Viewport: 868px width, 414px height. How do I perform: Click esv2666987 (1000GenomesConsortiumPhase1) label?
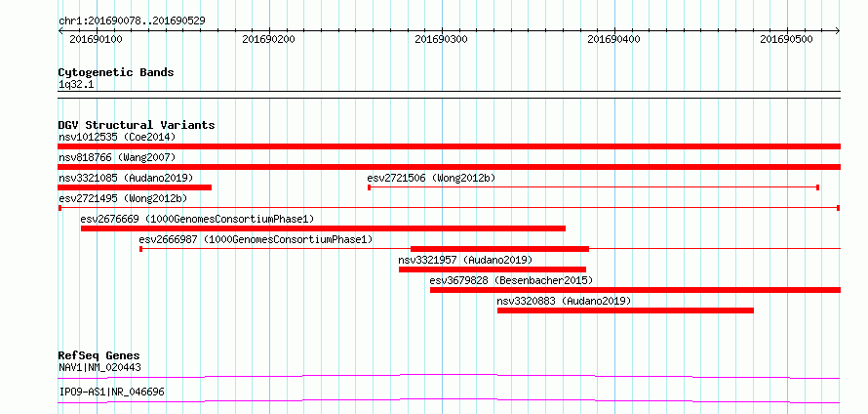256,239
